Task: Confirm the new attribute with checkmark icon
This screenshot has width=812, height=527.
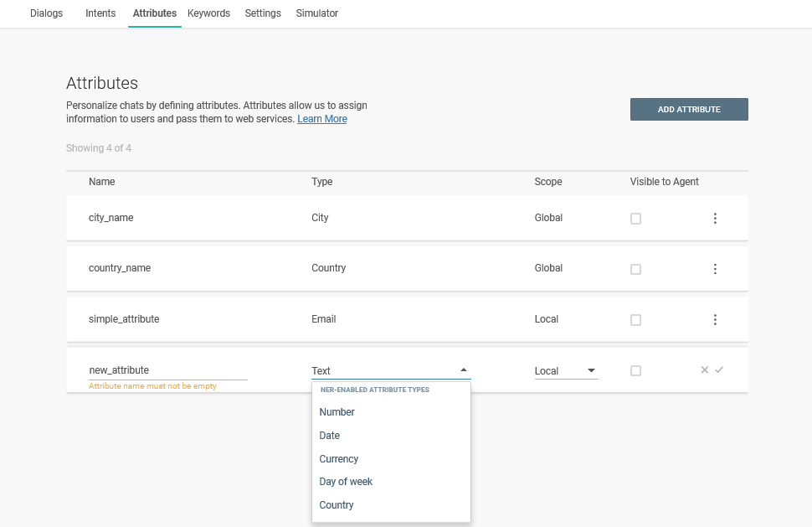Action: [719, 370]
